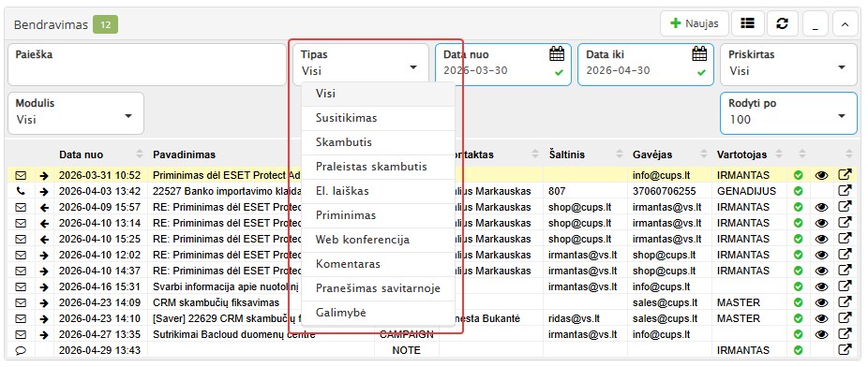Toggle eye icon on 2026-04-23 14:10 row
Screen dimensions: 868x367
(821, 319)
